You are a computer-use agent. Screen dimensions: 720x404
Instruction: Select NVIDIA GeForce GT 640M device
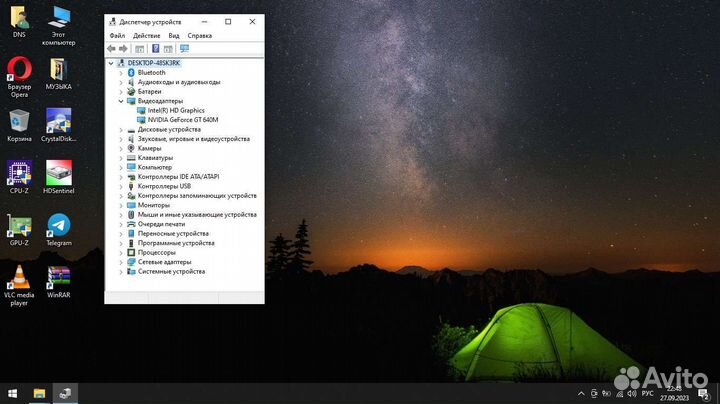(x=182, y=120)
